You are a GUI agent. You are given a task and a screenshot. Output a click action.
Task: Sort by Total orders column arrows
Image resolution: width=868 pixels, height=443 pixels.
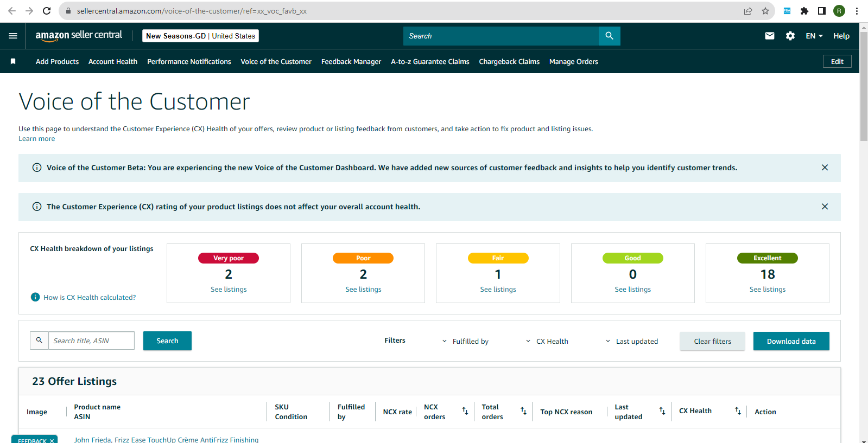(524, 411)
